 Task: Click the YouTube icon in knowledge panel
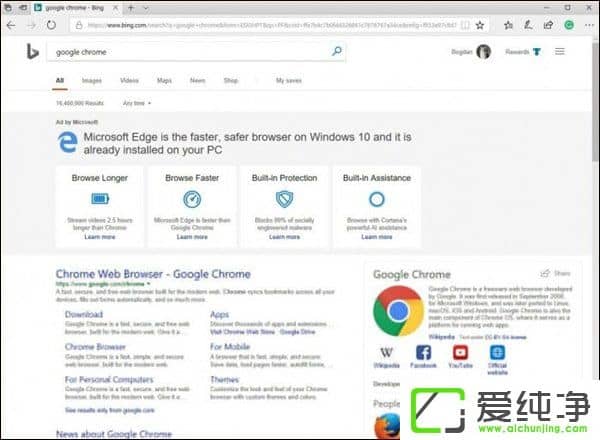460,352
